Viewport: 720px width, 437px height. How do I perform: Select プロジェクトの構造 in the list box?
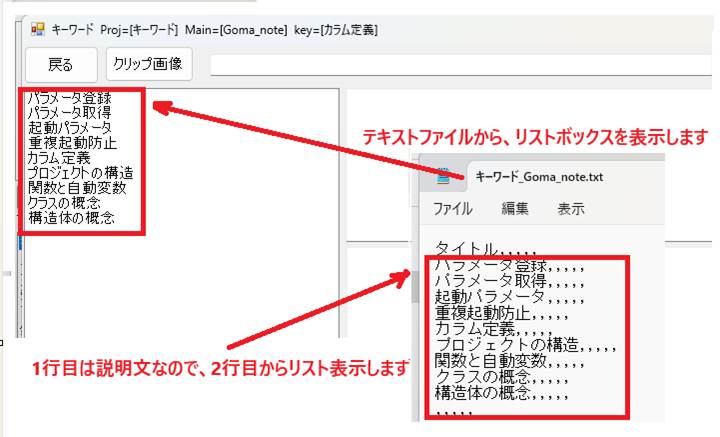[80, 173]
